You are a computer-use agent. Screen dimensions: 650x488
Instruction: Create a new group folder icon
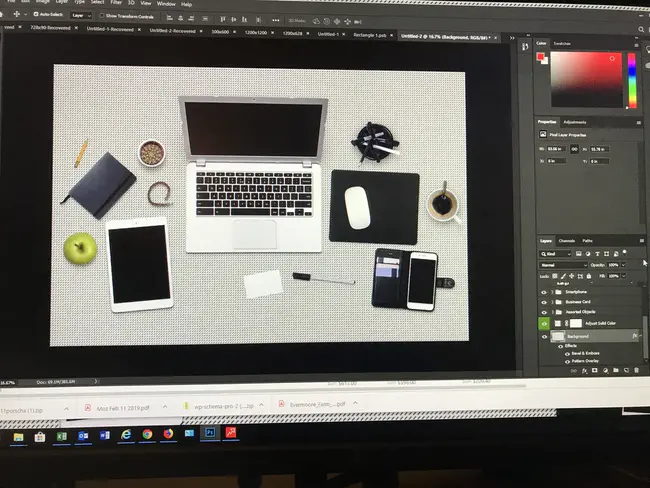pos(616,370)
